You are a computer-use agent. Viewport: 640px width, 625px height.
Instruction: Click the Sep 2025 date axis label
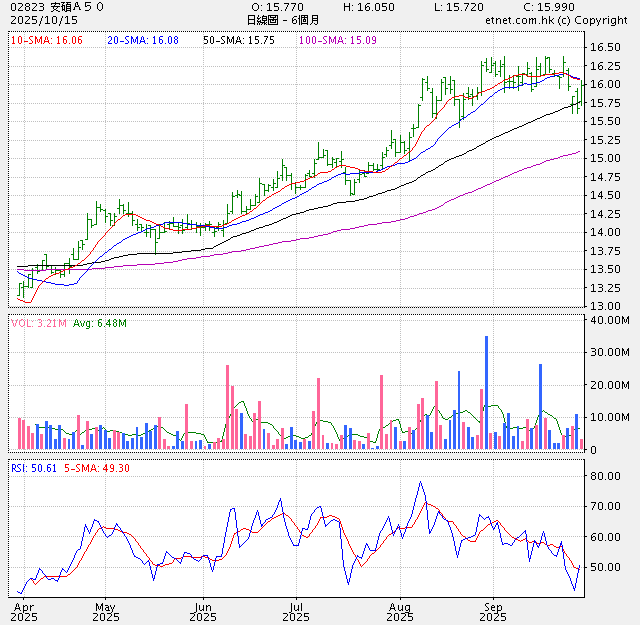[x=491, y=612]
